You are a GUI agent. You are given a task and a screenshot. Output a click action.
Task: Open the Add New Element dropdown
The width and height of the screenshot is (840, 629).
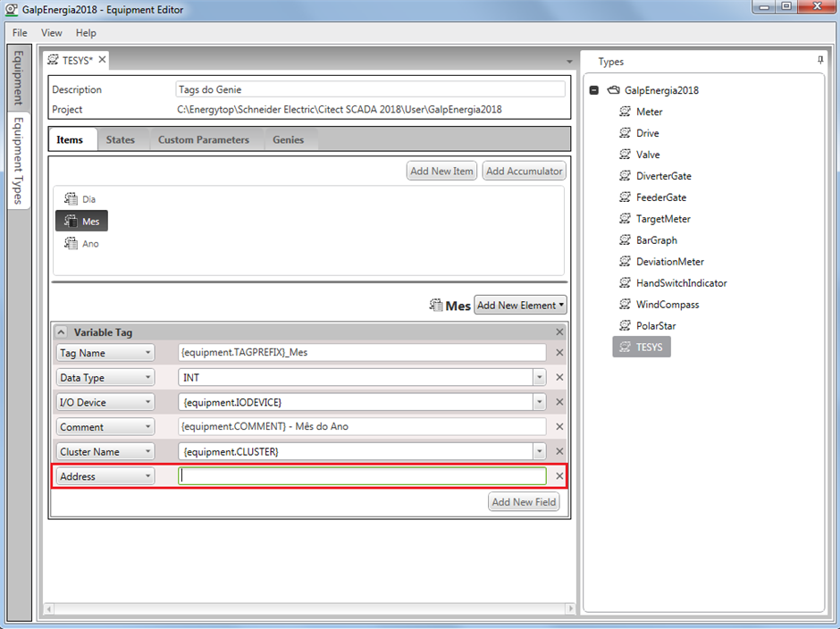(x=520, y=305)
